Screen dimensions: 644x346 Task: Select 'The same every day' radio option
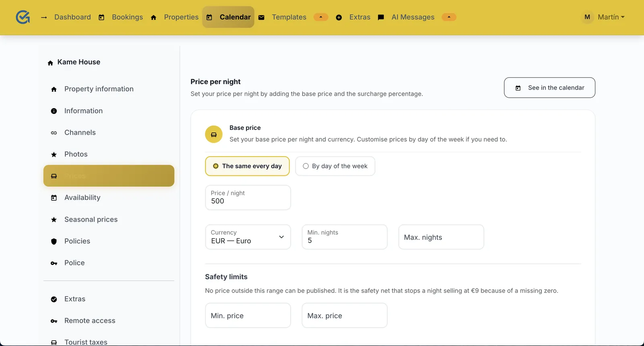pos(247,166)
